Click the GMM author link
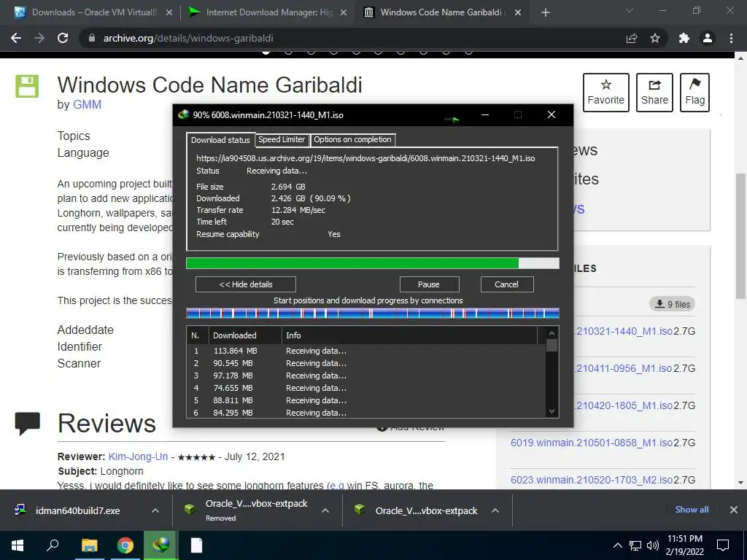This screenshot has height=560, width=747. tap(87, 105)
